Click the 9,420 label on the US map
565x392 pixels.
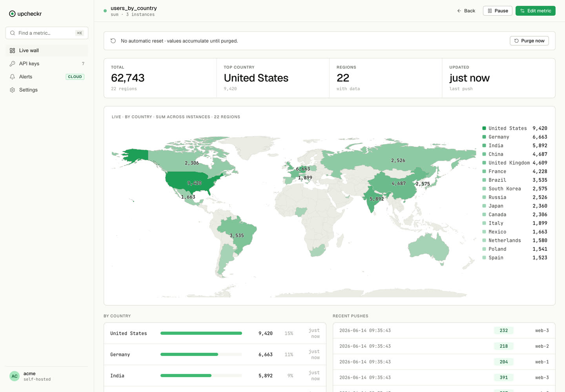(x=194, y=183)
